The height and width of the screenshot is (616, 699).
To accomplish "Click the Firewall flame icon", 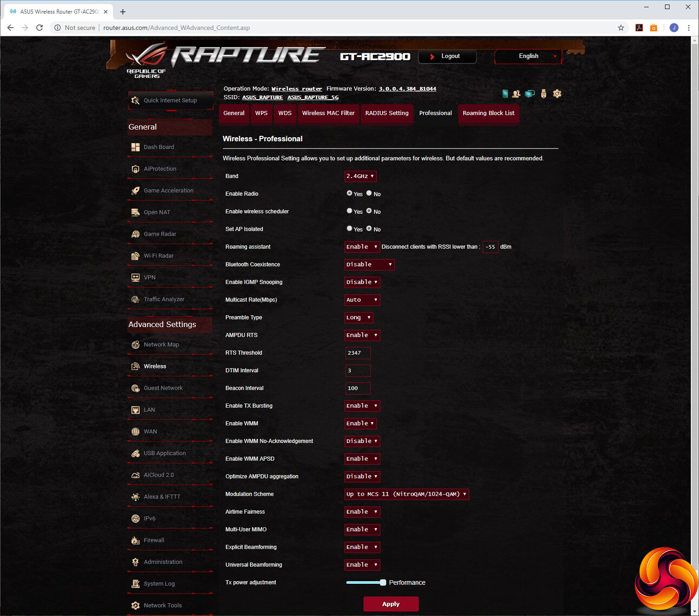I will [135, 540].
